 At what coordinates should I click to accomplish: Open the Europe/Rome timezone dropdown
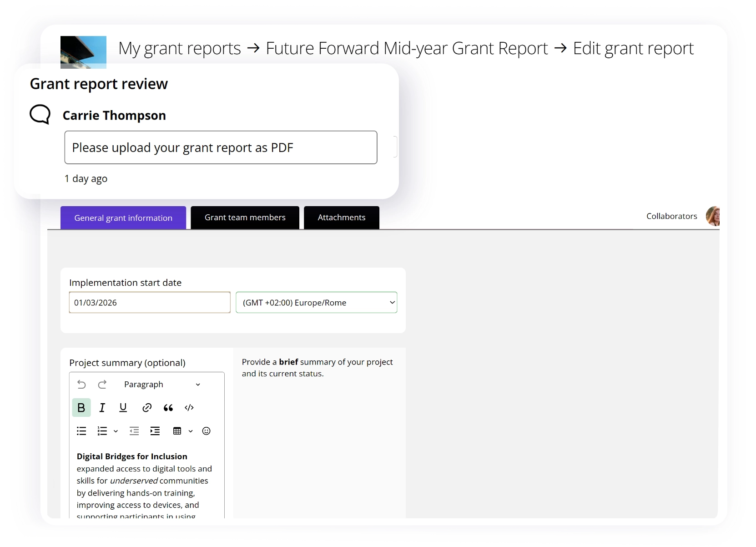tap(317, 303)
